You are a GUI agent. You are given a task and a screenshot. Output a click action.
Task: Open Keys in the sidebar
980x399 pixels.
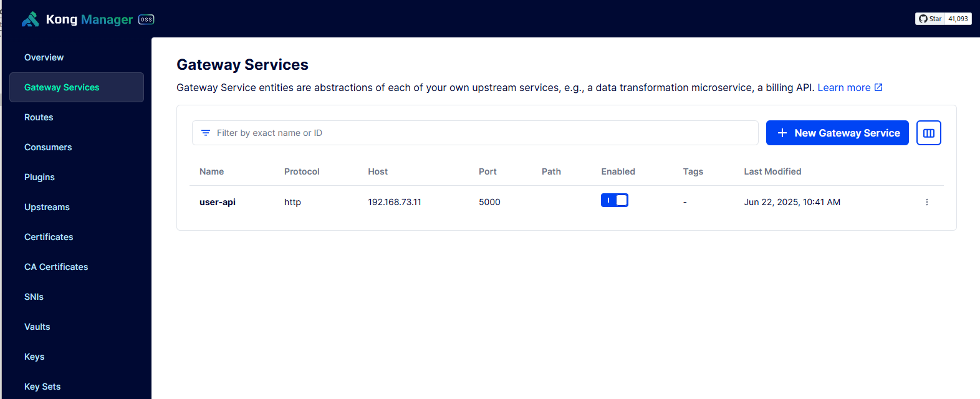click(x=34, y=357)
